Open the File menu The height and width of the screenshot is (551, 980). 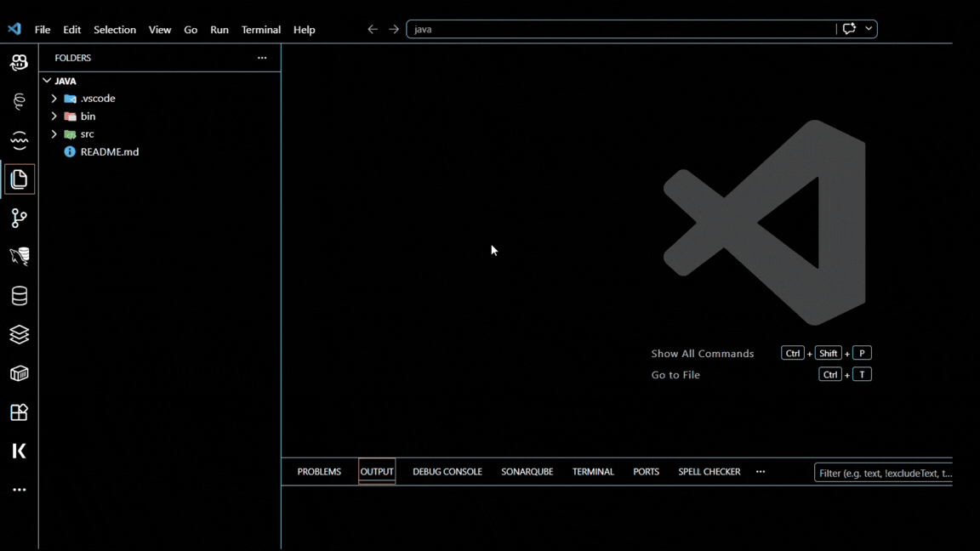[43, 30]
